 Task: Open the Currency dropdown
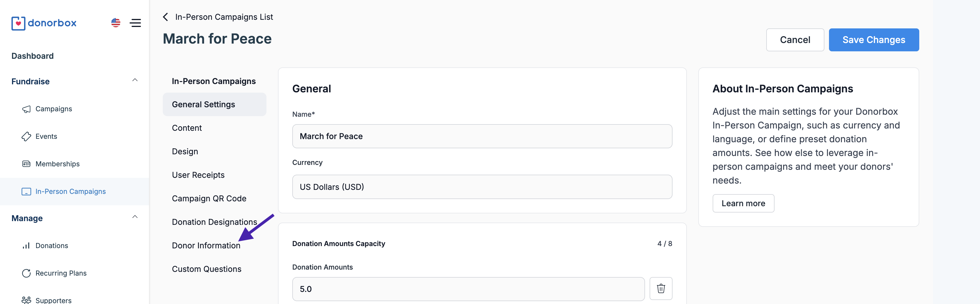click(482, 187)
